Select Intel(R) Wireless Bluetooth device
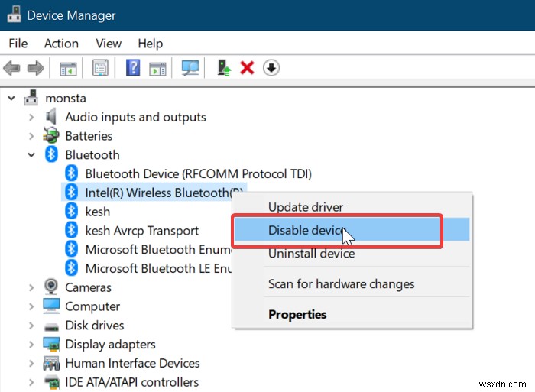The height and width of the screenshot is (392, 535). (x=164, y=193)
